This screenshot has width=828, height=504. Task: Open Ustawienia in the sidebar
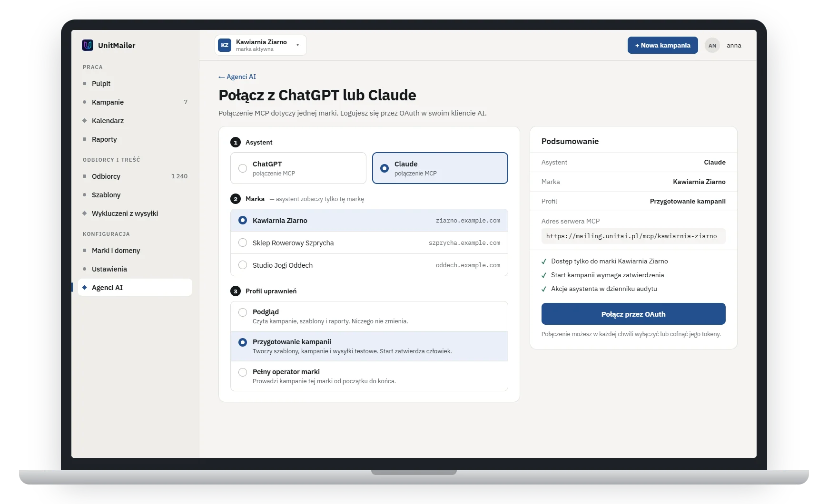(135, 269)
